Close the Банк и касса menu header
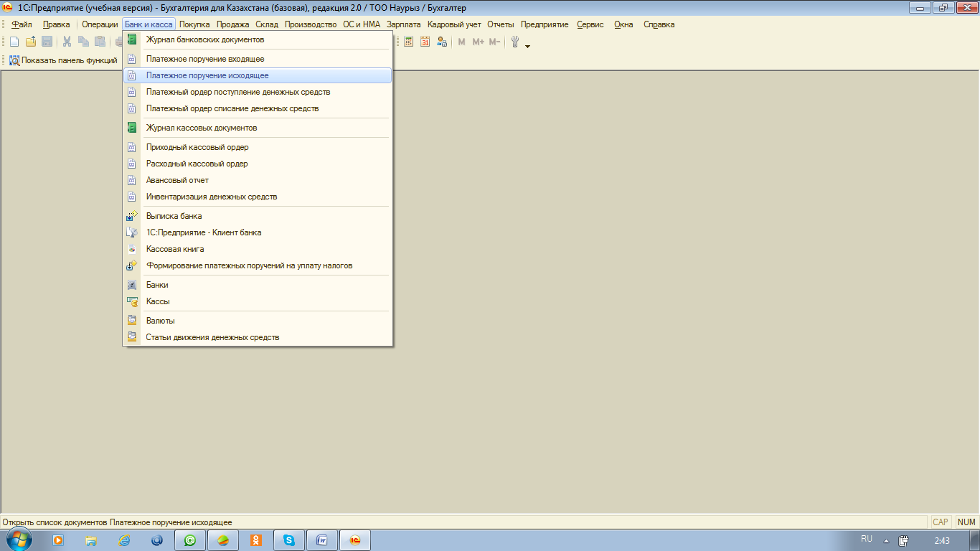This screenshot has height=551, width=980. coord(149,24)
